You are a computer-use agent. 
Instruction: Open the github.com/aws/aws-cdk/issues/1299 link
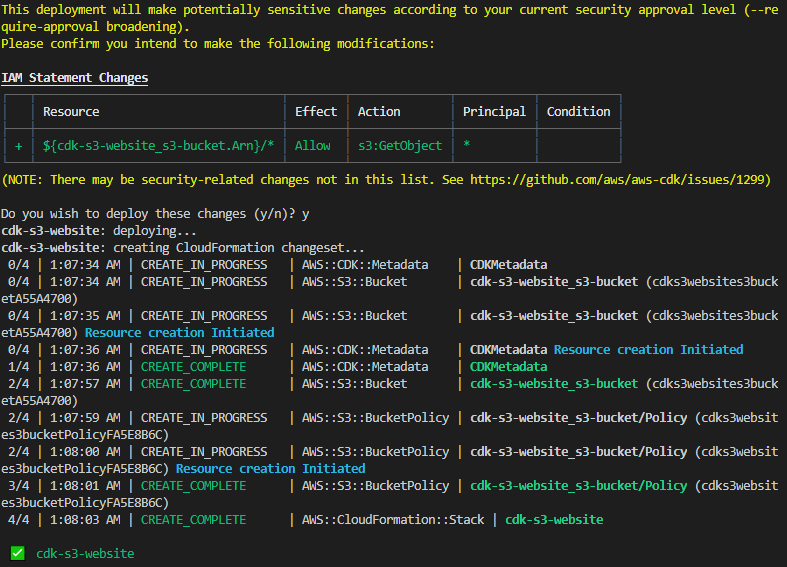click(x=617, y=180)
